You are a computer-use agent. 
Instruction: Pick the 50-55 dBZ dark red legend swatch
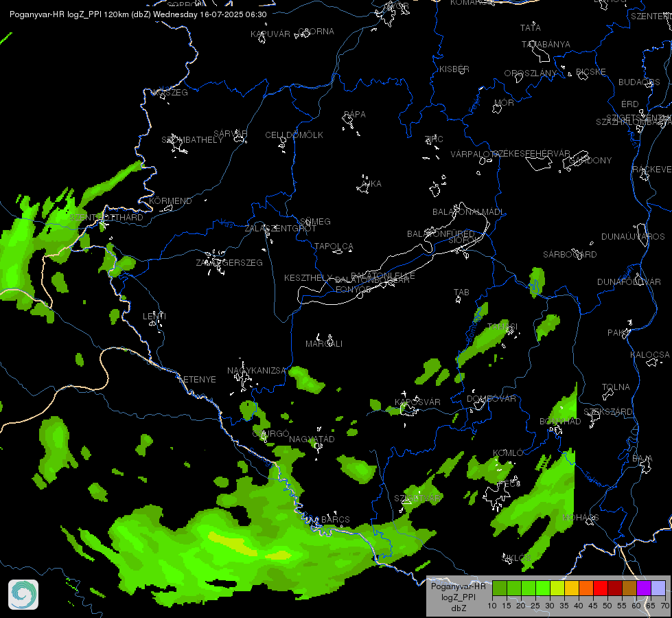point(615,588)
